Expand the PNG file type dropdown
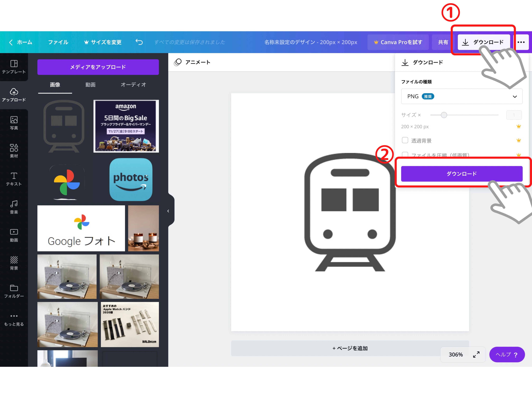 click(x=462, y=96)
